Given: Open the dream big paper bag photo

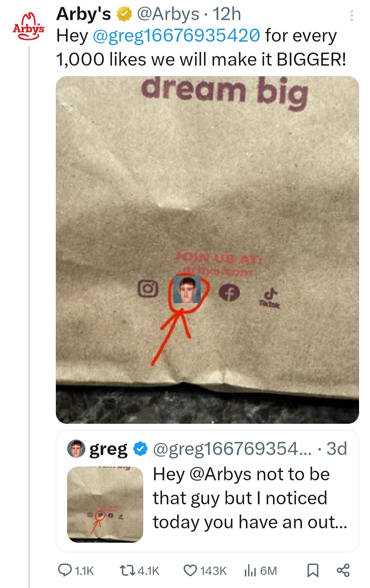Looking at the screenshot, I should click(207, 249).
